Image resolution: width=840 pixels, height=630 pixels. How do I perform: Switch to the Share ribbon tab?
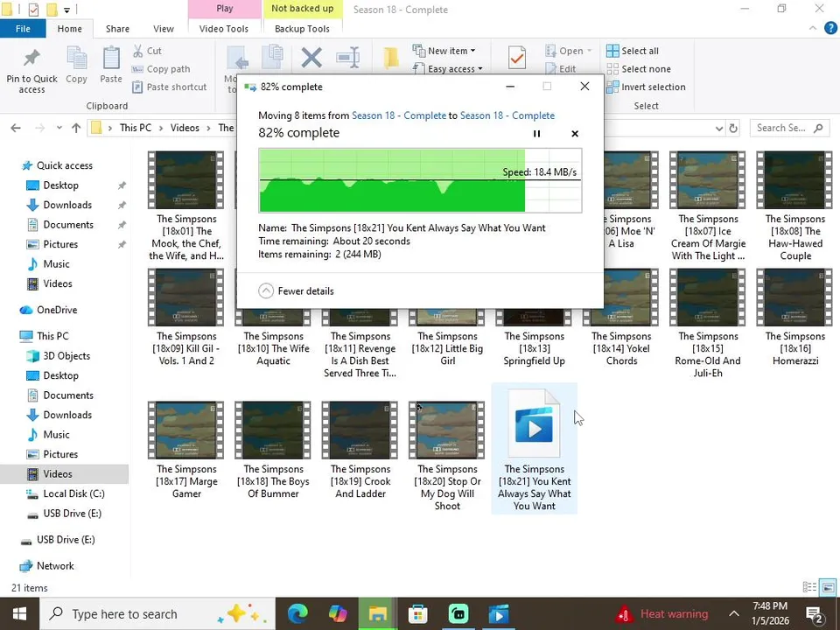point(117,29)
